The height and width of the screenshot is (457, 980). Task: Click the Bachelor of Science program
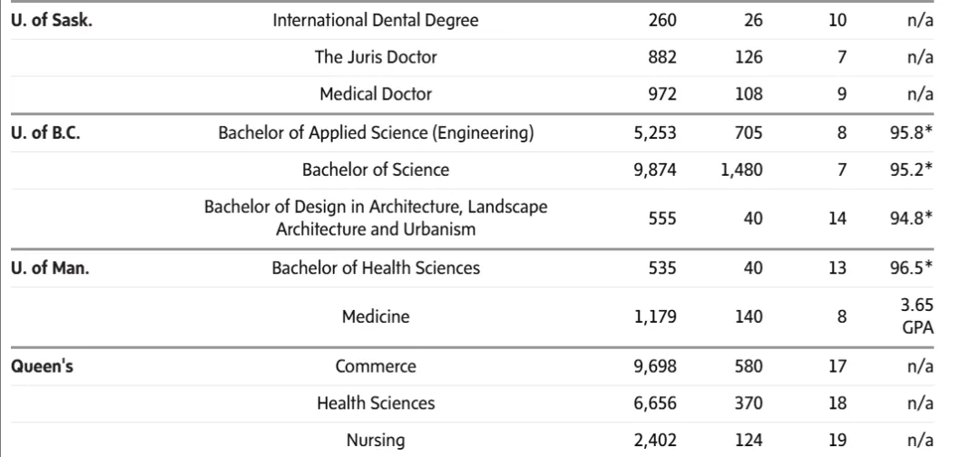376,170
